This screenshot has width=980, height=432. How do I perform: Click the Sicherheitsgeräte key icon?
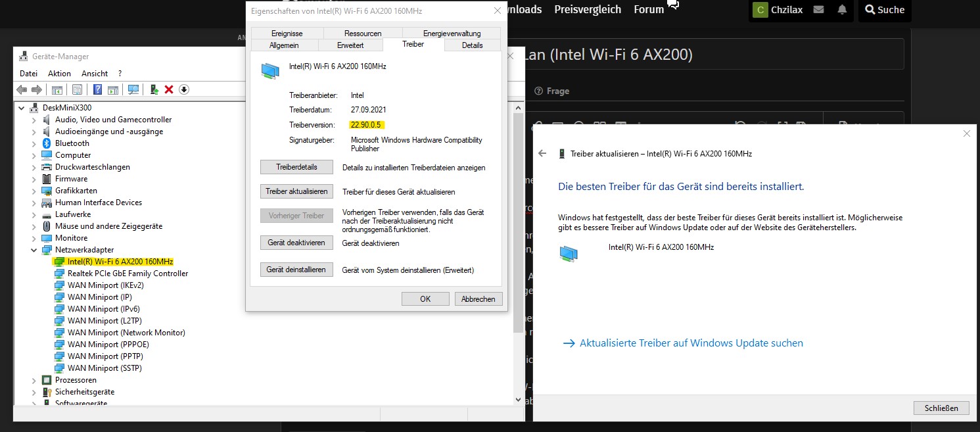point(47,392)
